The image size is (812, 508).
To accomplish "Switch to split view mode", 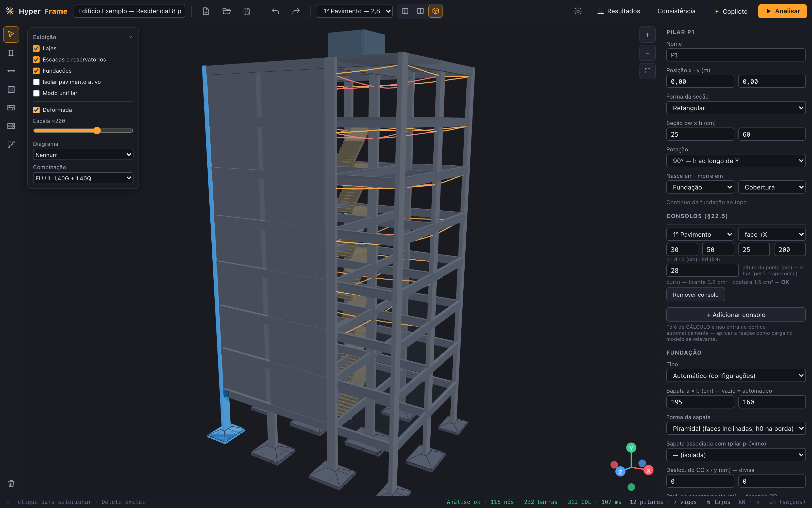I will [x=420, y=11].
